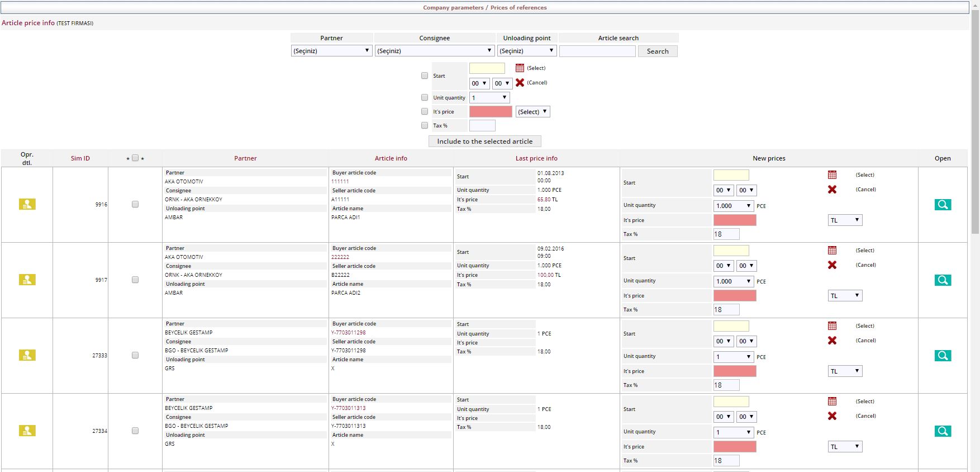Click the Article info column header
980x472 pixels.
(x=391, y=158)
